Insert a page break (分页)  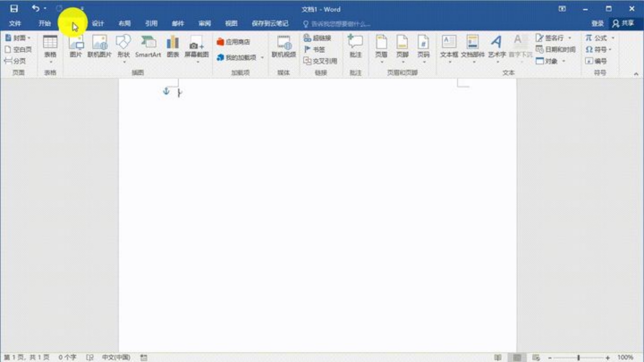(x=15, y=61)
